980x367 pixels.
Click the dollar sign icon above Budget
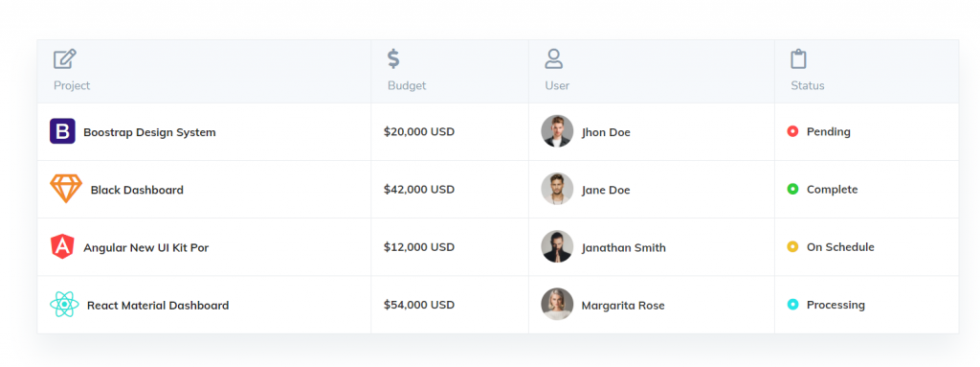pyautogui.click(x=393, y=58)
